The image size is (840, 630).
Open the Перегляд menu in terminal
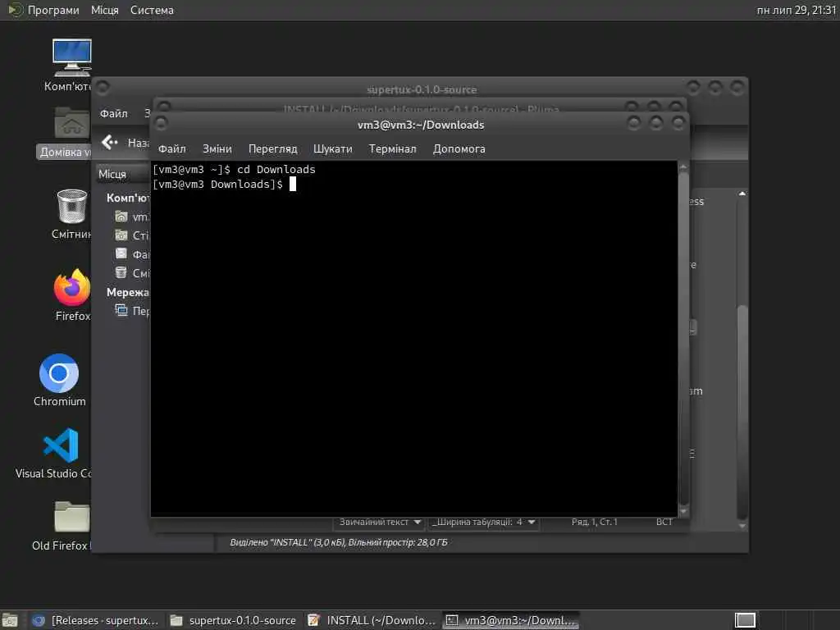[272, 149]
